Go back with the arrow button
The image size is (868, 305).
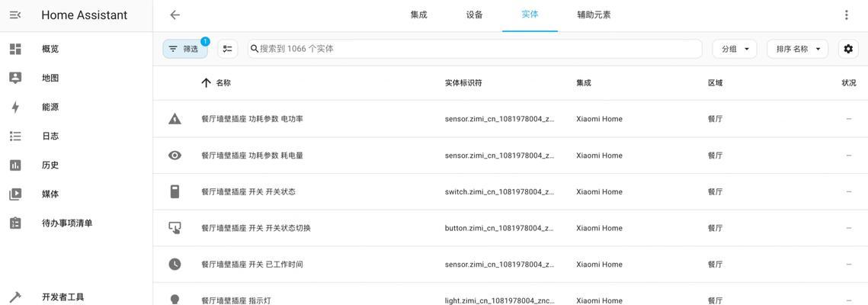175,15
